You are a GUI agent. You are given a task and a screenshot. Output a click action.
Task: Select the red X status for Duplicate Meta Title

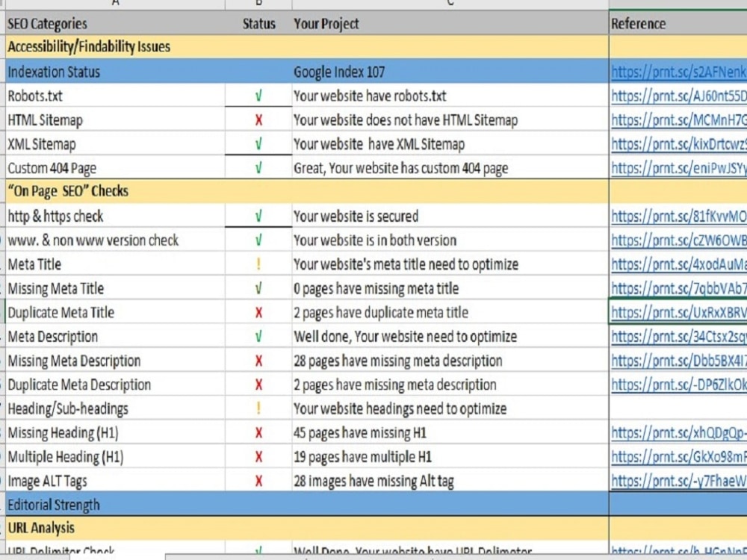click(258, 312)
